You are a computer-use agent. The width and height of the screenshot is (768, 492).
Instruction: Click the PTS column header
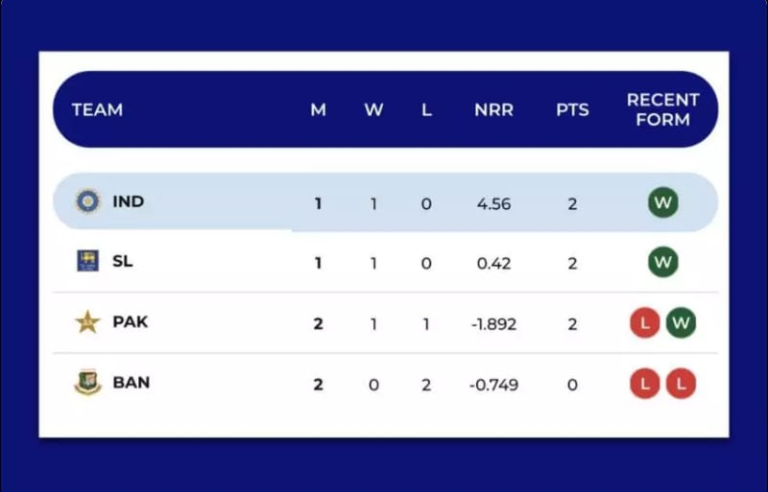tap(573, 110)
